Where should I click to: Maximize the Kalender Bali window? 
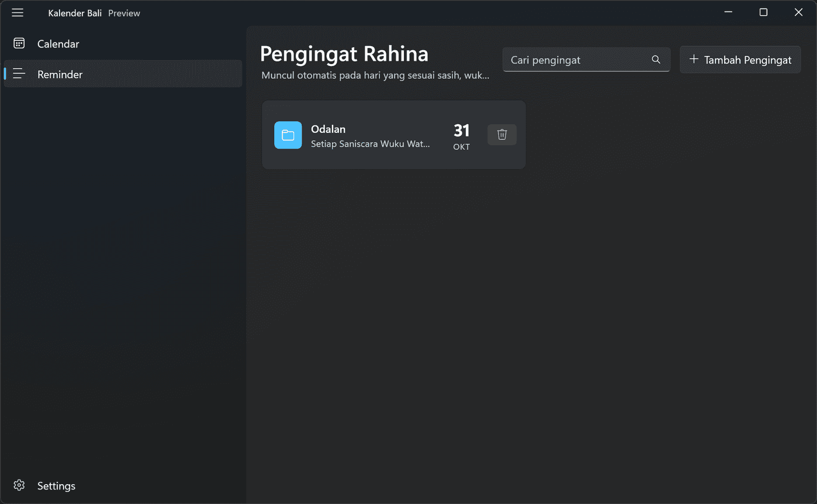tap(763, 12)
